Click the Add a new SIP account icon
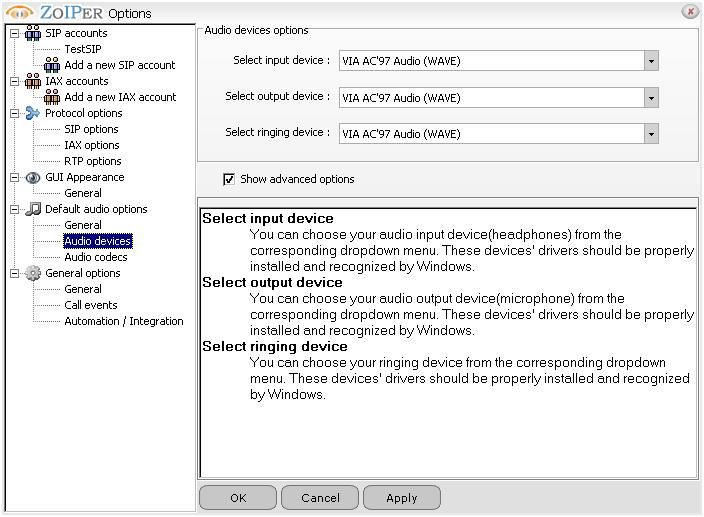 tap(52, 65)
